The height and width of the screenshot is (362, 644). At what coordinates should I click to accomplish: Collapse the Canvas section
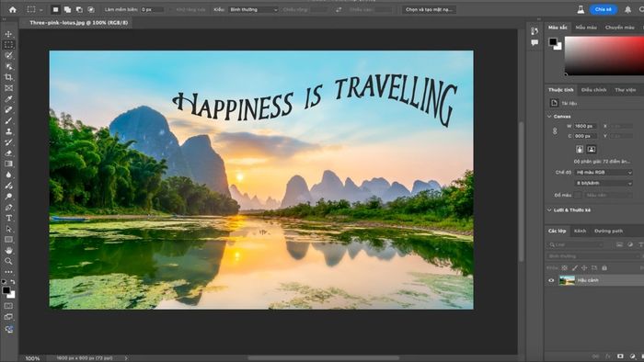[549, 117]
